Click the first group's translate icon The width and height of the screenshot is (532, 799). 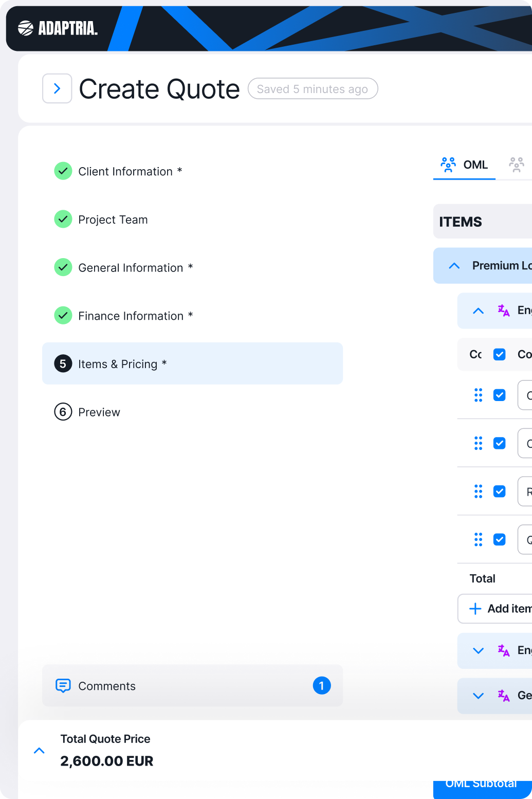click(x=504, y=310)
